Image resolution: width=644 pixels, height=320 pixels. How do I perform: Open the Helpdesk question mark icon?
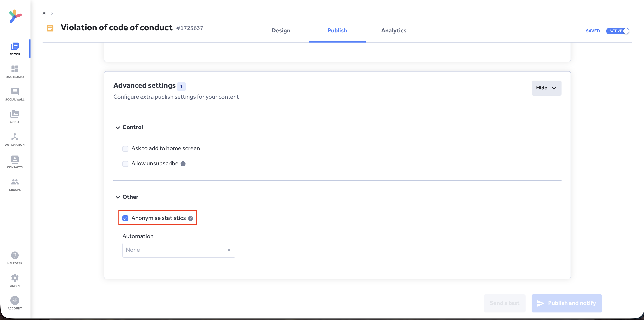pos(15,255)
